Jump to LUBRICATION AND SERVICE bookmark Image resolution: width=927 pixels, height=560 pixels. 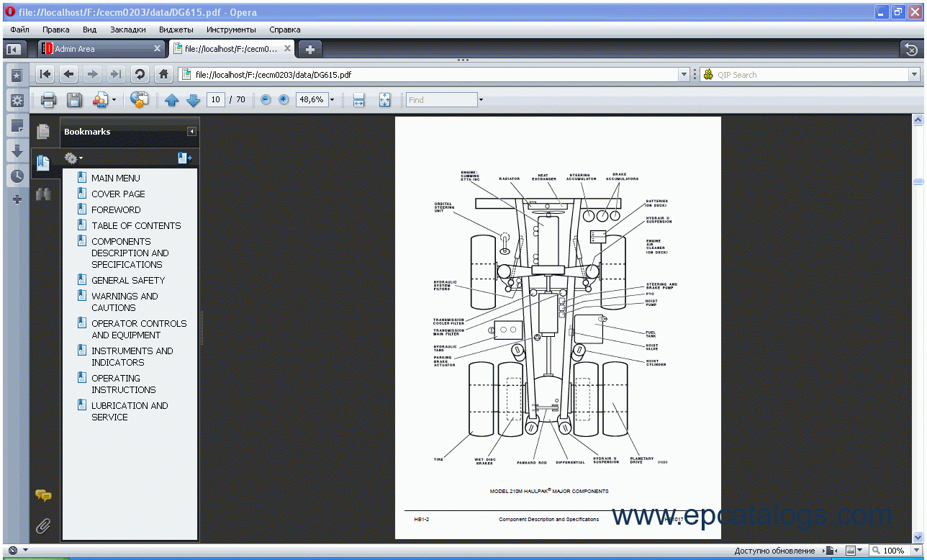(x=130, y=411)
